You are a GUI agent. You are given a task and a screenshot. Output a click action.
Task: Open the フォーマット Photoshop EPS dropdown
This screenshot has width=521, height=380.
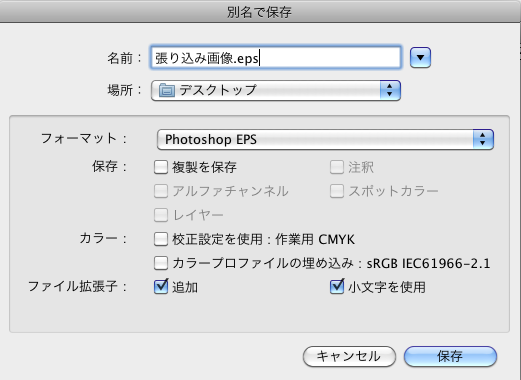(x=325, y=139)
